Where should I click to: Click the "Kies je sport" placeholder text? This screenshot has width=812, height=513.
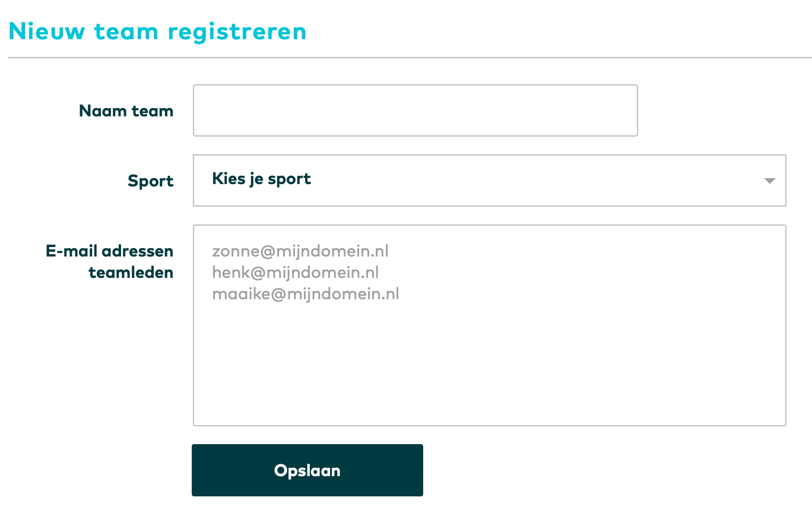click(x=262, y=179)
